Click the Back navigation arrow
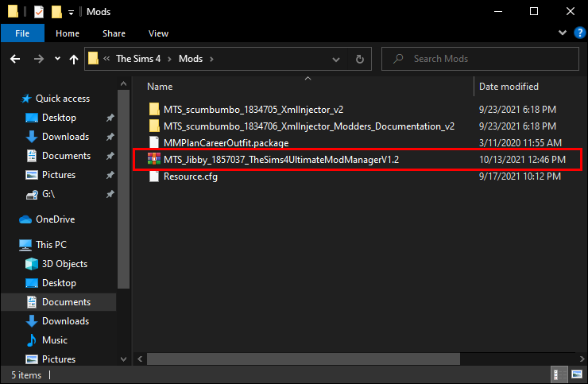The height and width of the screenshot is (384, 588). [15, 59]
